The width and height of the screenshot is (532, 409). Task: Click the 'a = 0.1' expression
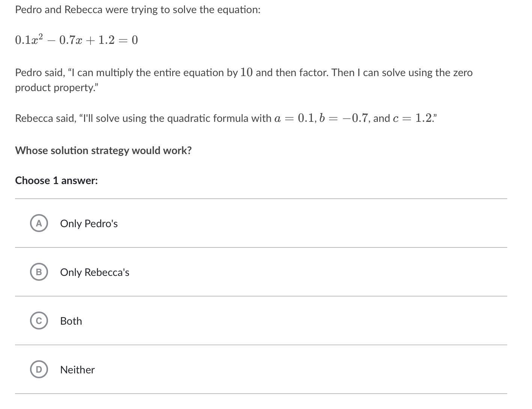coord(295,118)
